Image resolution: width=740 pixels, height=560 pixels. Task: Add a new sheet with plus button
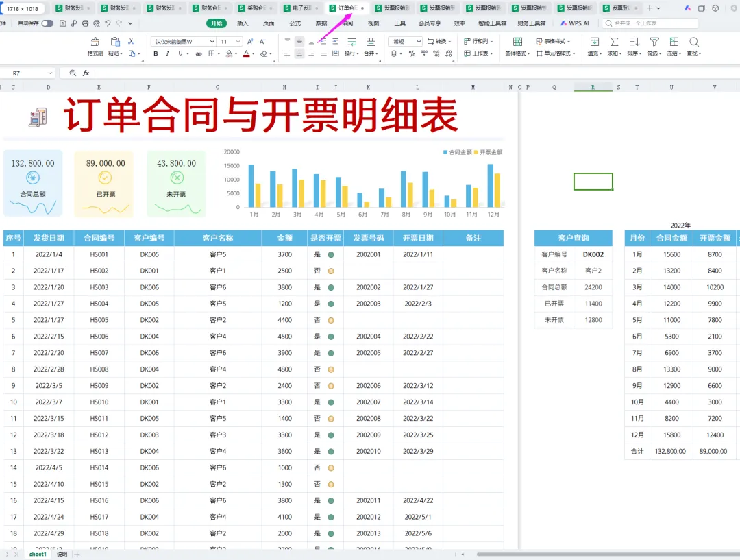pos(77,555)
